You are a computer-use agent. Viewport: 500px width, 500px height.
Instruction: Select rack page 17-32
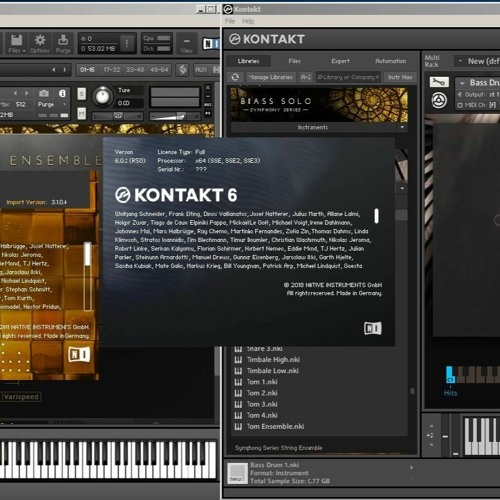[x=112, y=70]
